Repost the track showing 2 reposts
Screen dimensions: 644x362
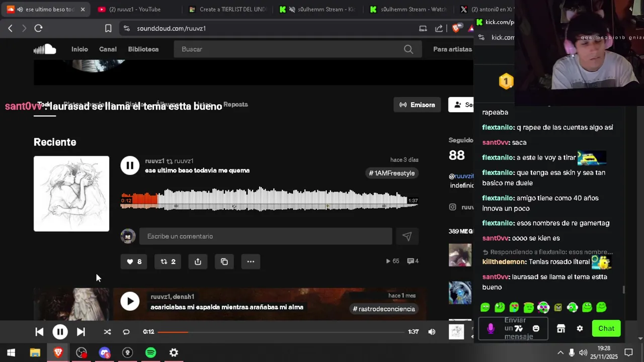tap(168, 261)
